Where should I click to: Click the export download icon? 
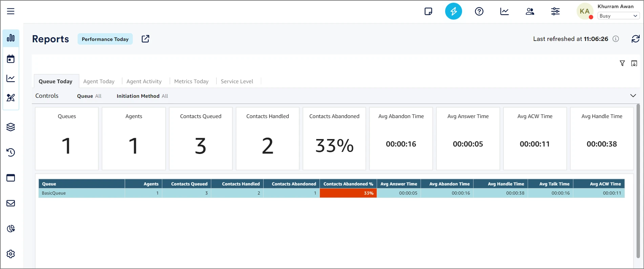634,63
